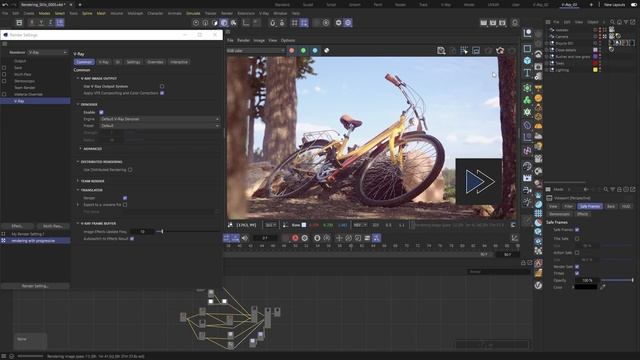640x360 pixels.
Task: Toggle the Denoiser Enable checkbox
Action: tap(101, 112)
